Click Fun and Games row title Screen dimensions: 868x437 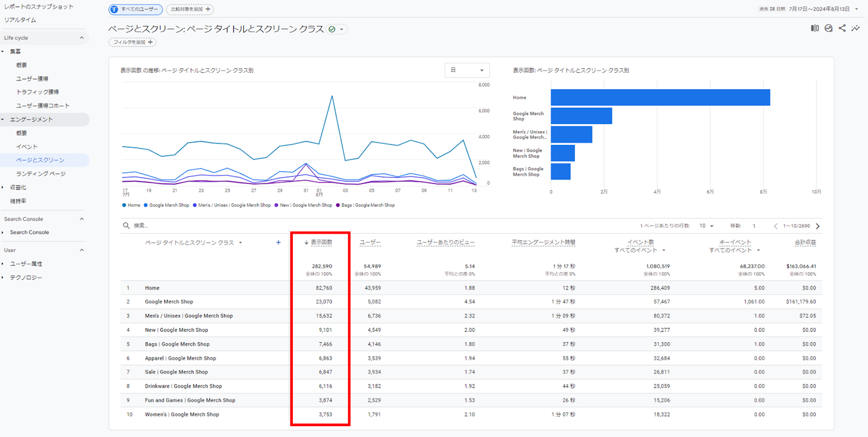click(x=190, y=401)
